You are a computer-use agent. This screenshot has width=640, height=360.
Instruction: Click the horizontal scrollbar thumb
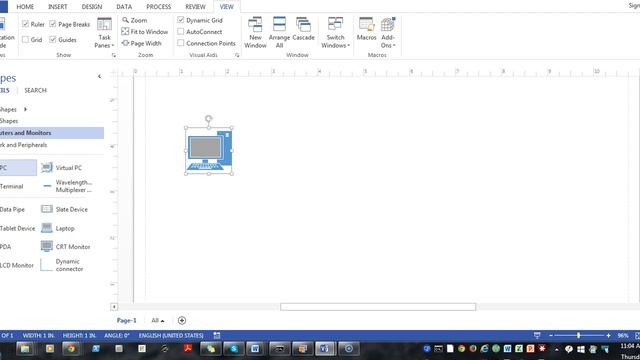378,307
